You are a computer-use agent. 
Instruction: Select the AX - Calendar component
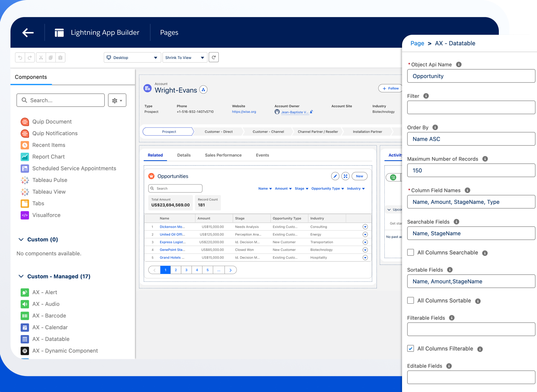pos(44,327)
